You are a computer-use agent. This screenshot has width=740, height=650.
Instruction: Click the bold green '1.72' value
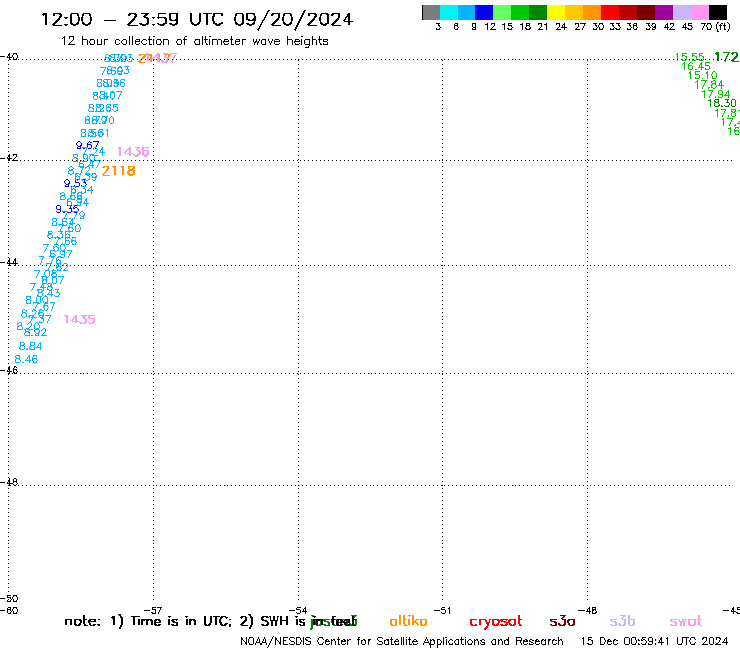point(726,57)
